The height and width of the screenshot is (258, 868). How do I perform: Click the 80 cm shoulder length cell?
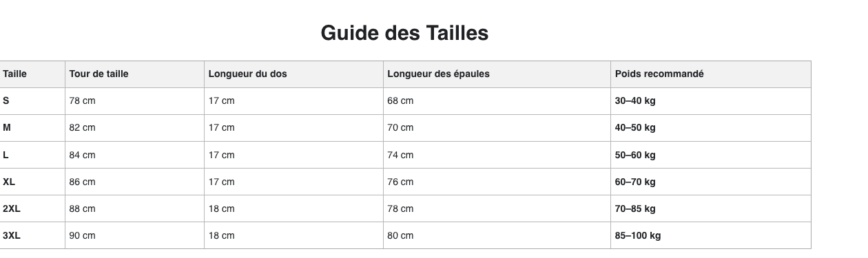click(497, 235)
